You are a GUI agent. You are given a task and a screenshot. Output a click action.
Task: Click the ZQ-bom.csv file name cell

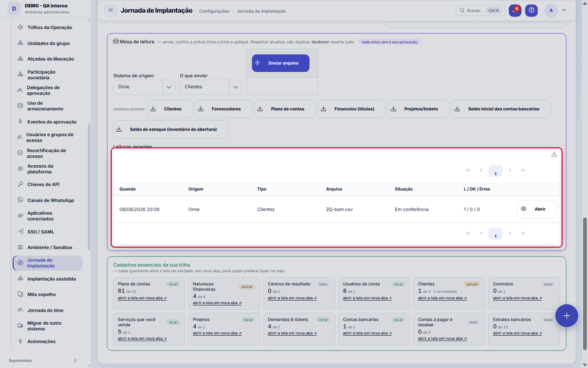[339, 209]
